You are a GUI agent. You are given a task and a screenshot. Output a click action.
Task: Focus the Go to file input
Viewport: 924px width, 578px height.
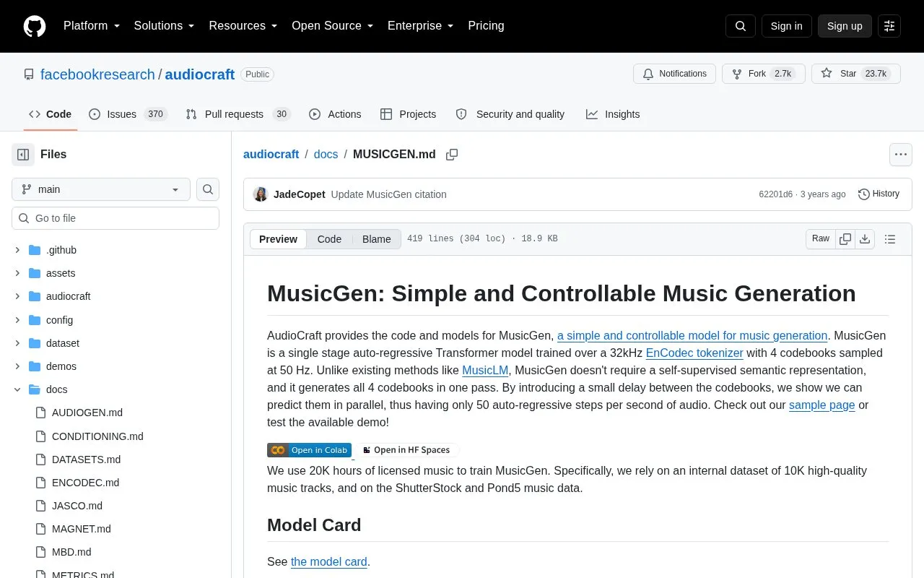point(115,218)
